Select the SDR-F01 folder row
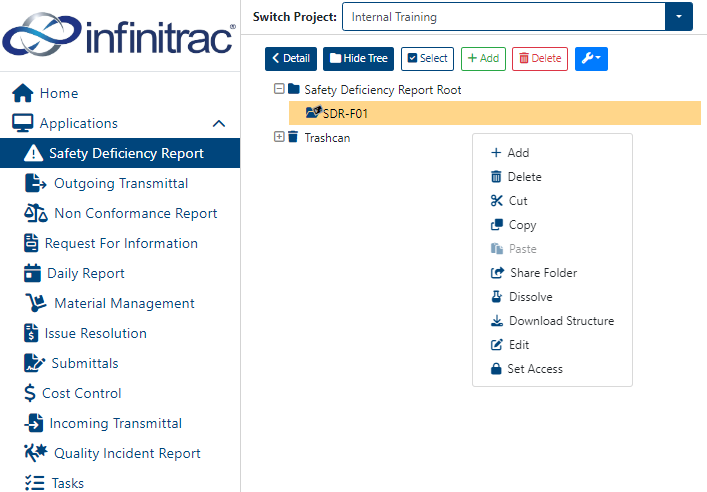This screenshot has height=492, width=707. tap(495, 113)
